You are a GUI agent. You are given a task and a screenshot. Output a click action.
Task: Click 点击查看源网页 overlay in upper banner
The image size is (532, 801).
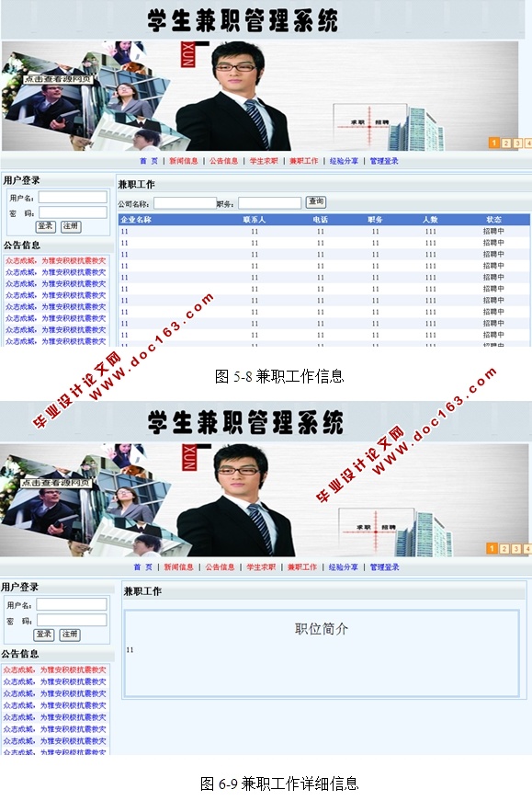59,79
